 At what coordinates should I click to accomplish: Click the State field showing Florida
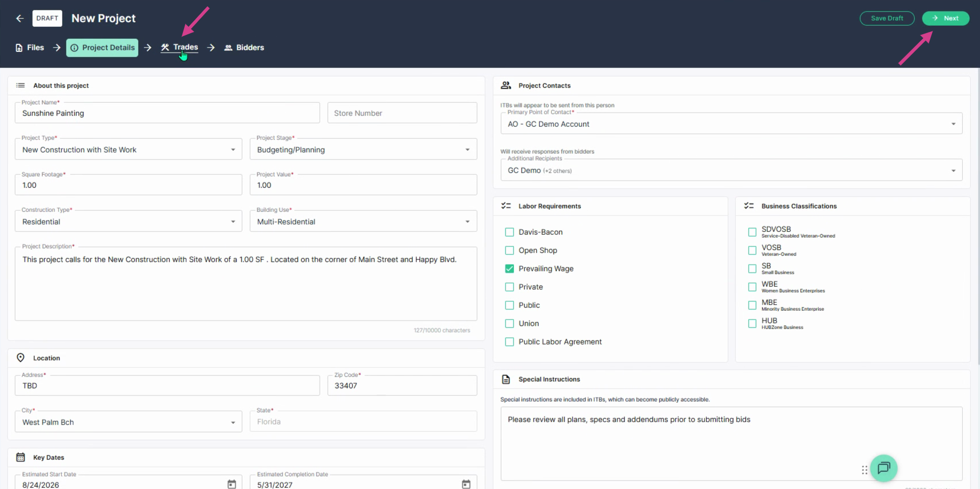(x=363, y=422)
